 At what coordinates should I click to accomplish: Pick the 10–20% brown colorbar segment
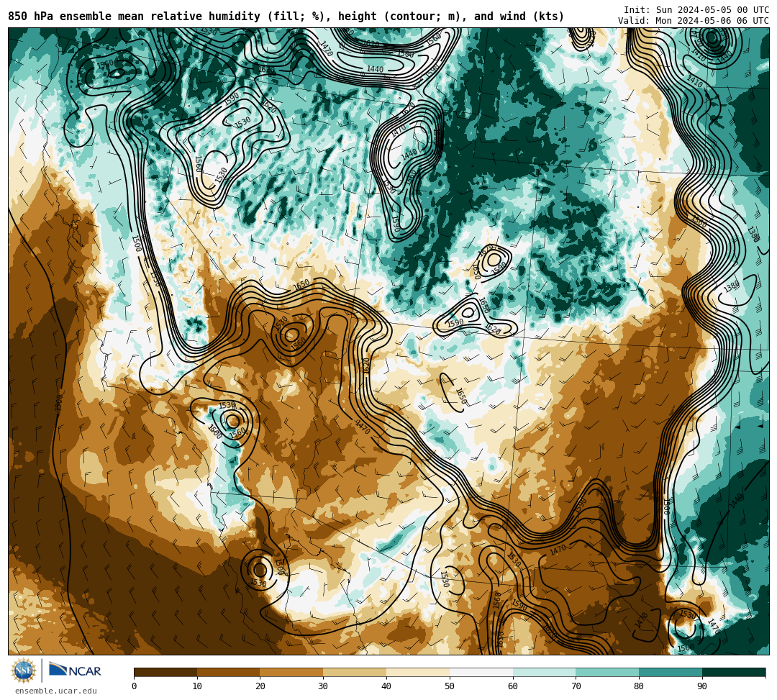coord(229,672)
